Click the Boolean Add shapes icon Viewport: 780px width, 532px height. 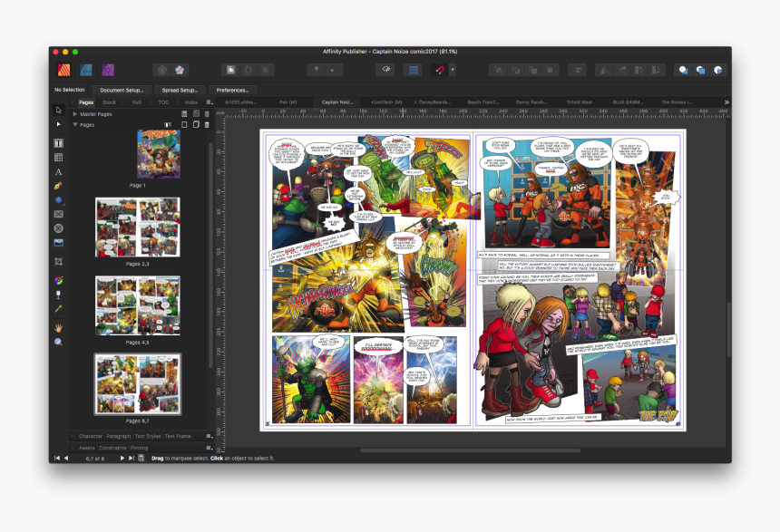tap(684, 70)
